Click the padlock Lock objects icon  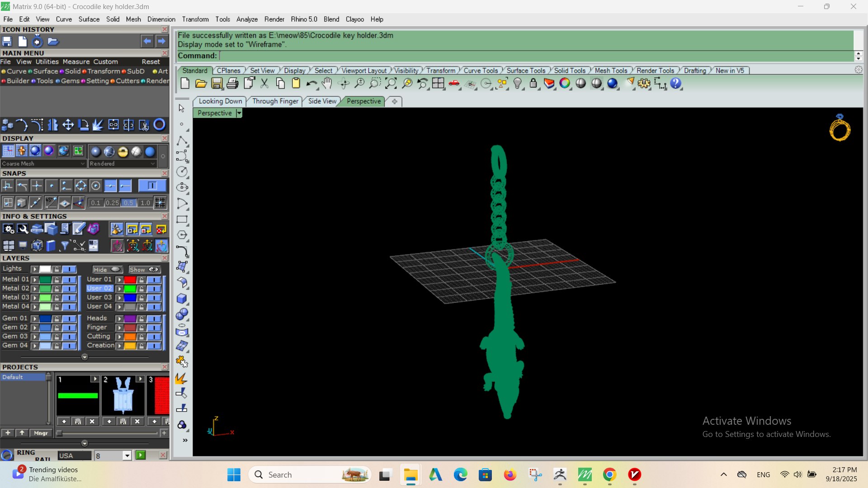533,84
